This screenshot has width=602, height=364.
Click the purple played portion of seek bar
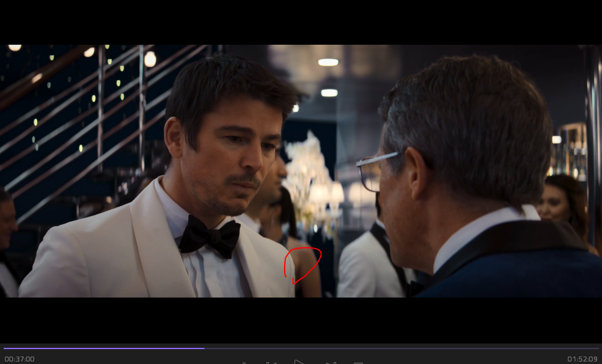point(103,348)
